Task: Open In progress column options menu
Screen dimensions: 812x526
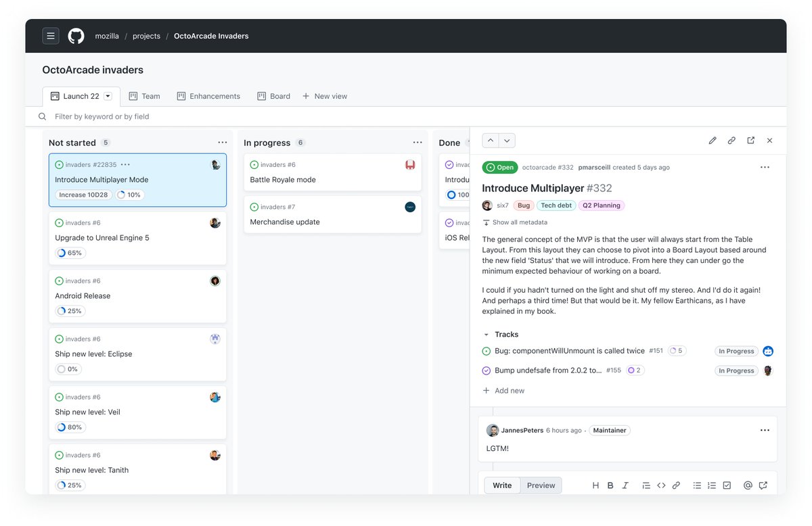Action: coord(418,143)
